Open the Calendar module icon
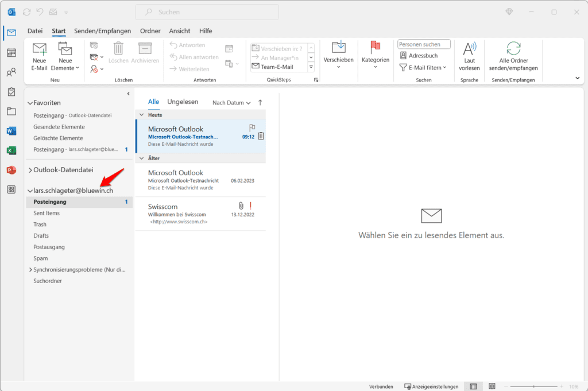This screenshot has height=391, width=588. click(x=11, y=52)
